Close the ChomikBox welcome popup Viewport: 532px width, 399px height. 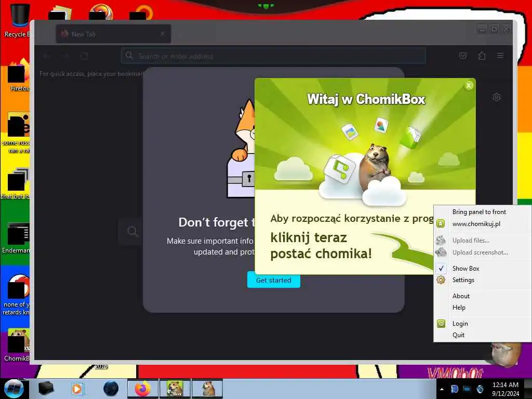tap(469, 86)
